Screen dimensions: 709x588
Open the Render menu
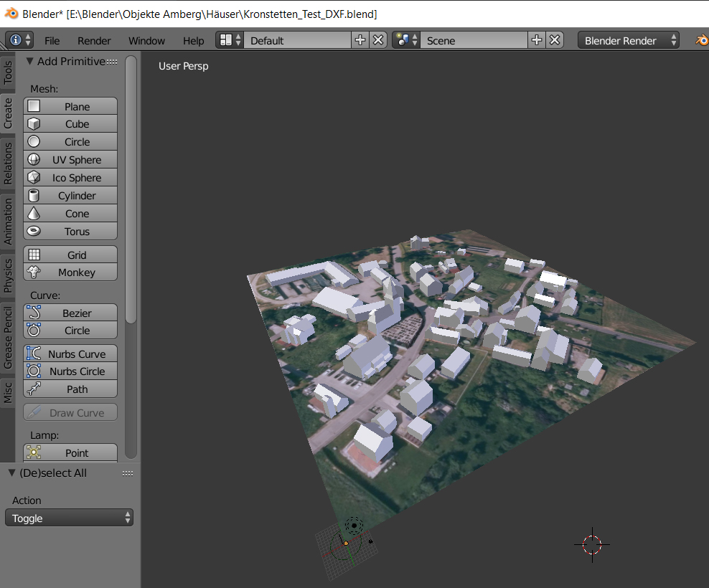click(x=94, y=41)
